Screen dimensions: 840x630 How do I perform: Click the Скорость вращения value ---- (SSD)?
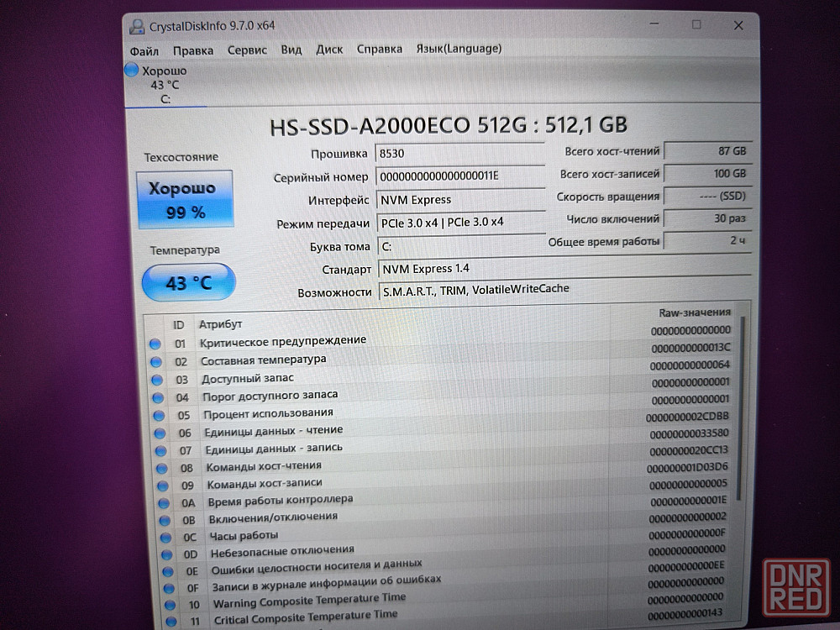707,196
